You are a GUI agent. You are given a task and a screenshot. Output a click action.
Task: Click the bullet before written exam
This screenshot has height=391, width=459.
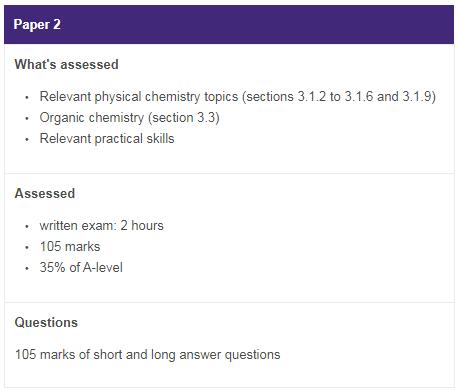[27, 227]
